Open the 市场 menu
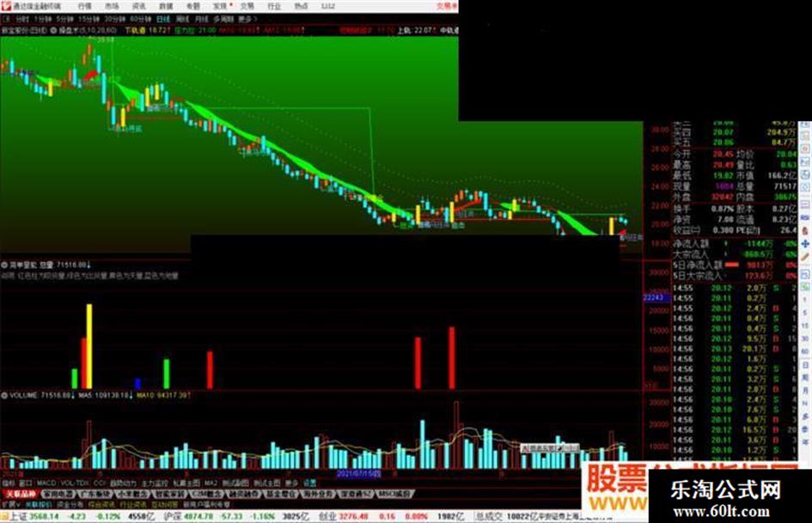The height and width of the screenshot is (523, 812). [x=112, y=6]
